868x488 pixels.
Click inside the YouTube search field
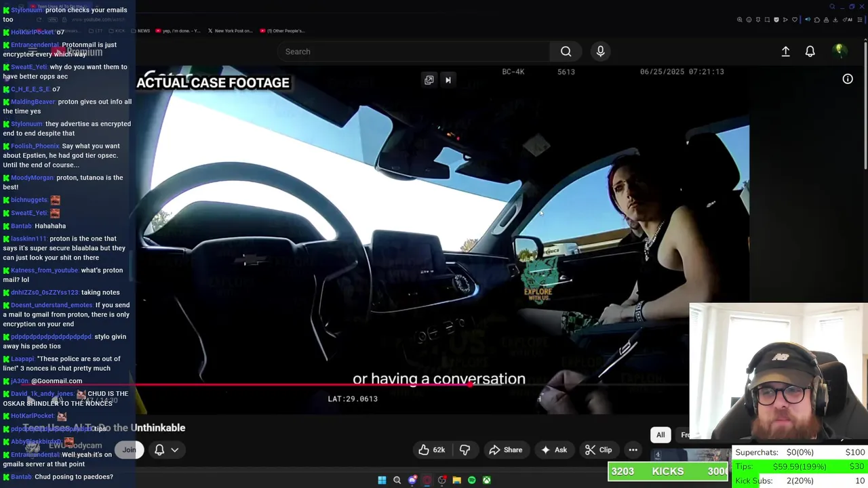[x=414, y=52]
